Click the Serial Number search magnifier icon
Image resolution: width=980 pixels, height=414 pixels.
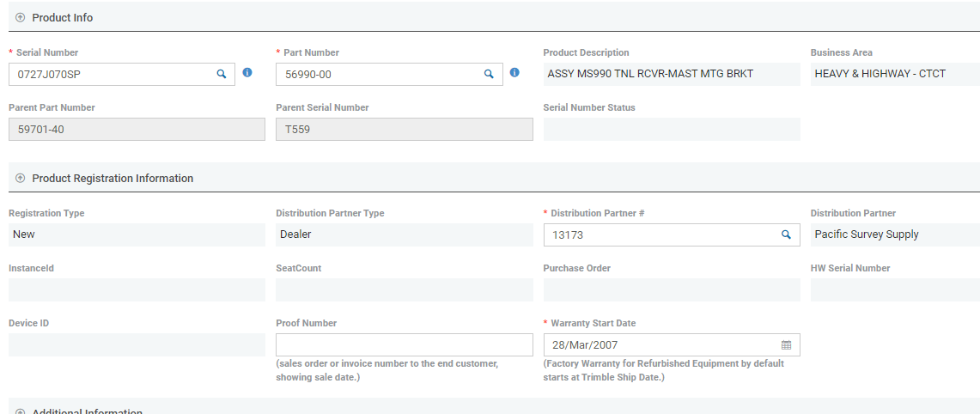coord(221,74)
